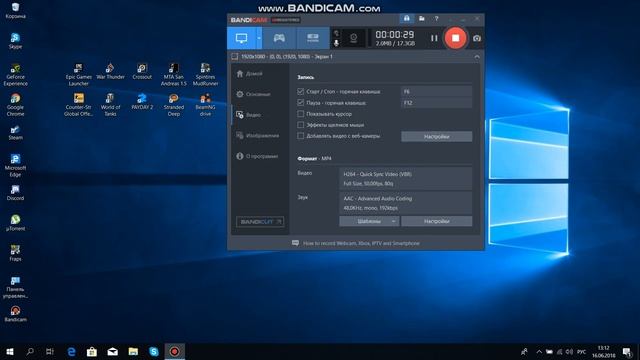Toggle Пауза hotkey checkbox
Viewport: 640px width, 360px height.
pos(301,102)
